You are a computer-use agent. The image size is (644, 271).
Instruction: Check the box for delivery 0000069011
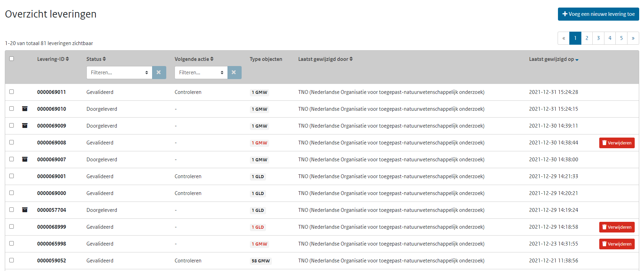coord(12,92)
